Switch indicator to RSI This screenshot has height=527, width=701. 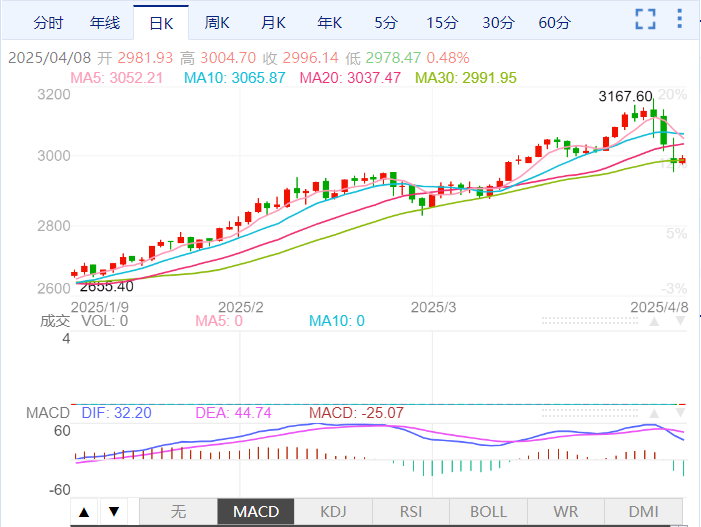(411, 511)
